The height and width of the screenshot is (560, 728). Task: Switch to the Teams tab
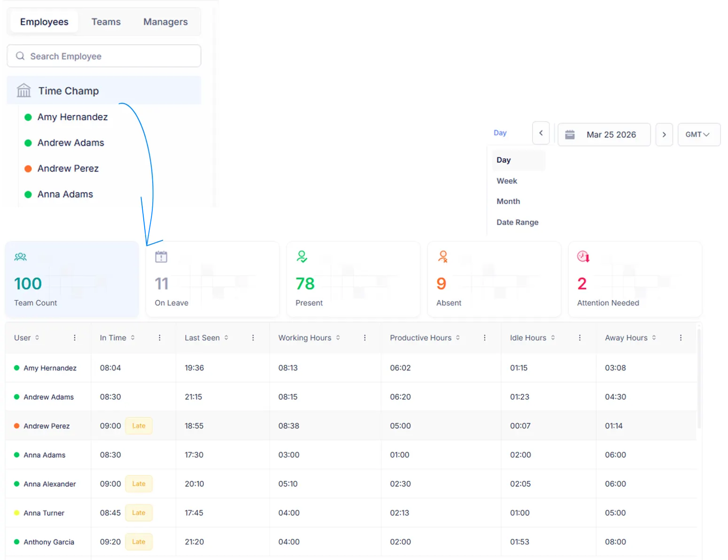tap(106, 22)
